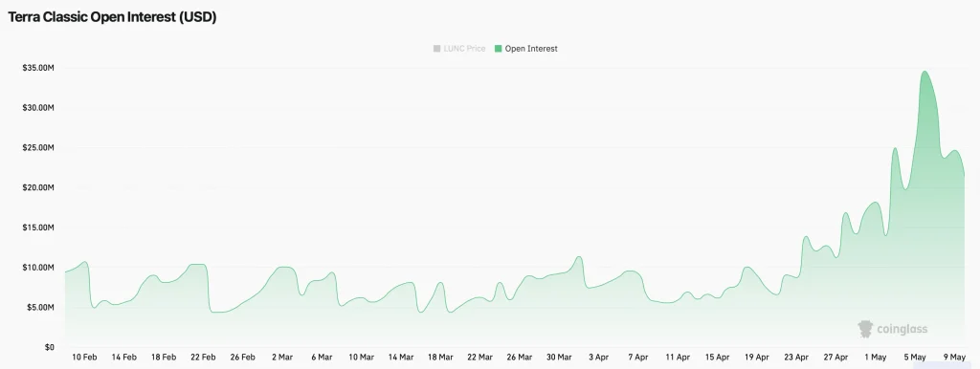Click the 7 Apr date label
Viewport: 980px width, 369px height.
point(638,358)
